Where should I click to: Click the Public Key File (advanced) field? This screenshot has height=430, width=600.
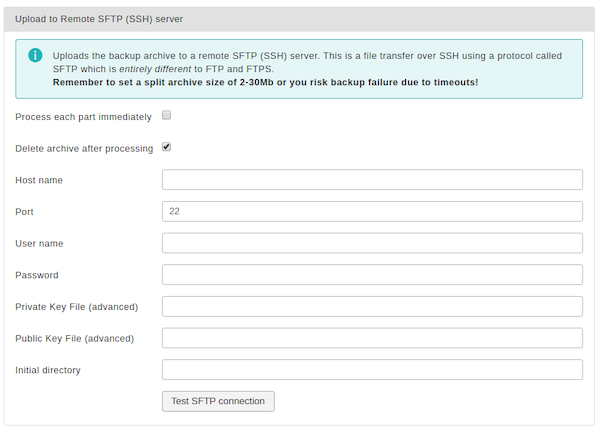coord(372,338)
